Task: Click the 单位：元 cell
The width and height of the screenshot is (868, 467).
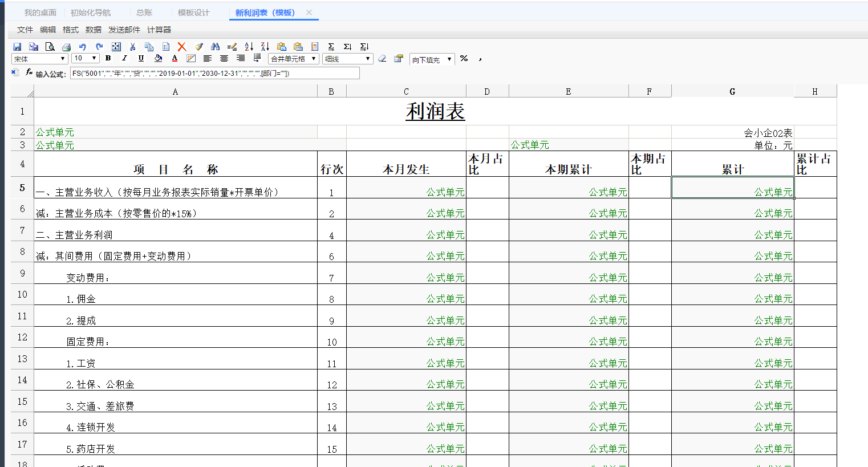Action: pyautogui.click(x=732, y=145)
